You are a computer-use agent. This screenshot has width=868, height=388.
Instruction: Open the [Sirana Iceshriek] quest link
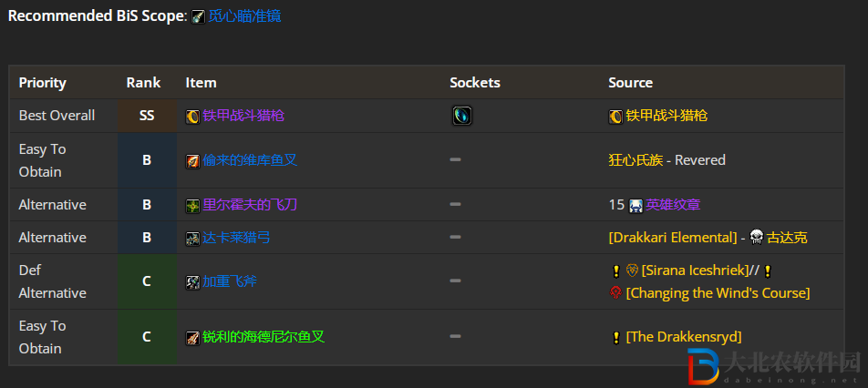point(695,271)
